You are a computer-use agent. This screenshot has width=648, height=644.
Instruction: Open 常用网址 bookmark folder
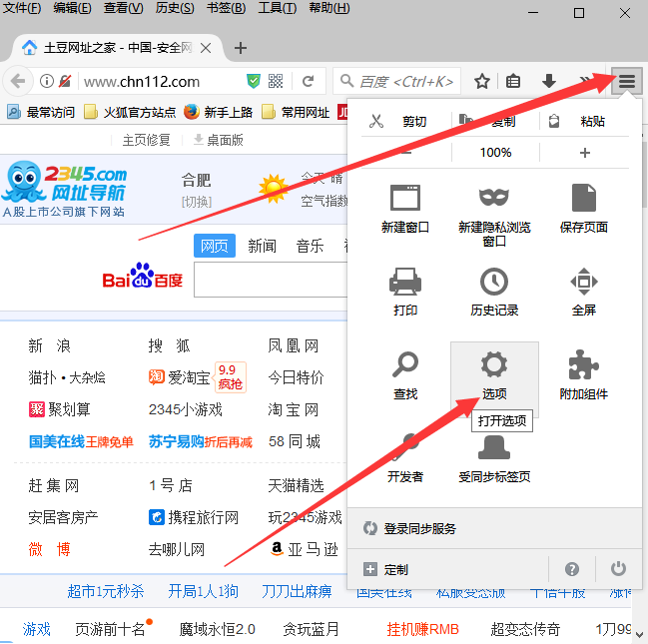tap(296, 112)
